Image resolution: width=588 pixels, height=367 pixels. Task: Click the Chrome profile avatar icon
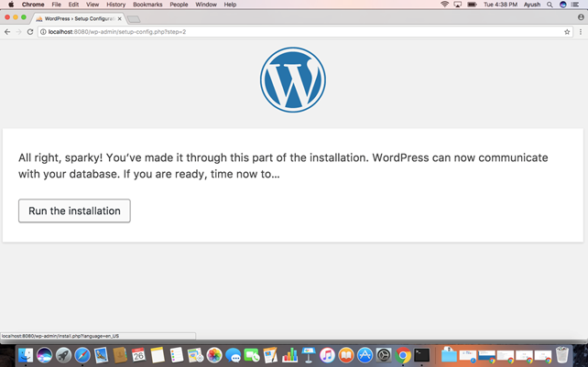[x=581, y=17]
